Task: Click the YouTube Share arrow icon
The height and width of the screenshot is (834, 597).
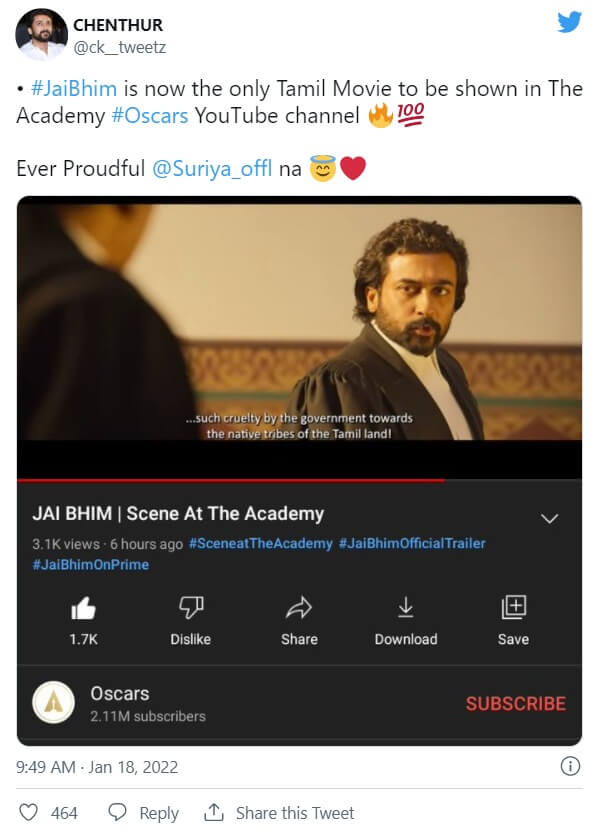Action: [x=298, y=607]
